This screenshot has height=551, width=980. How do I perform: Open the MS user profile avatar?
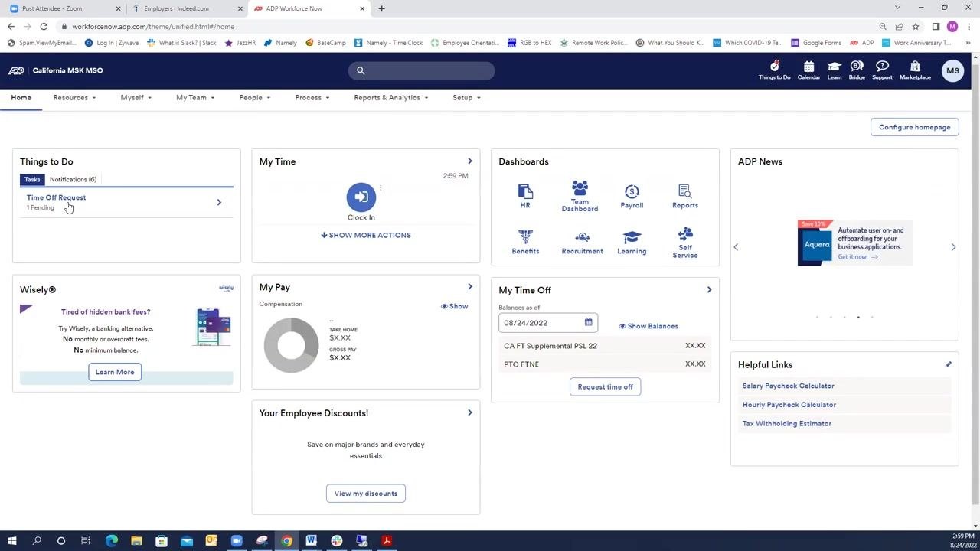(x=952, y=70)
